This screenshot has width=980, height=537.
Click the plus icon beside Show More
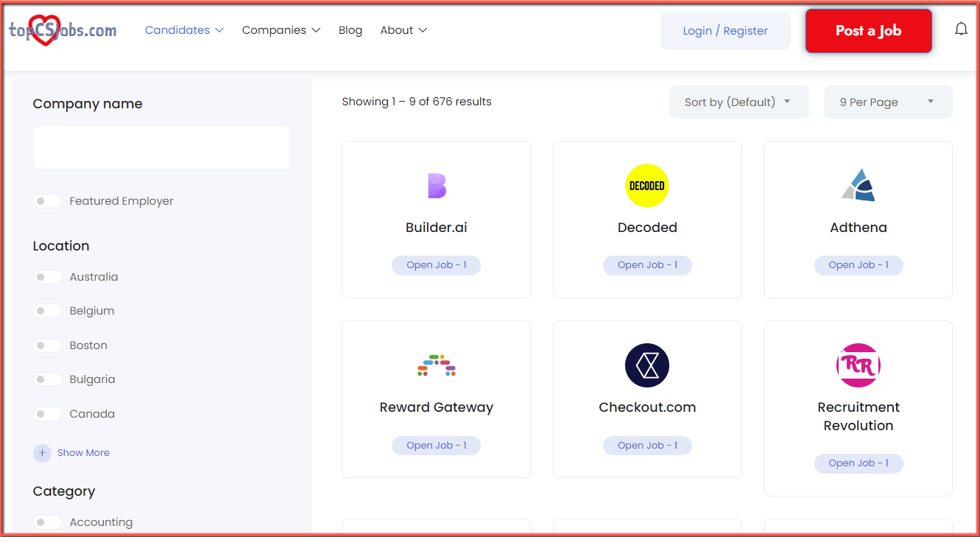[x=42, y=453]
